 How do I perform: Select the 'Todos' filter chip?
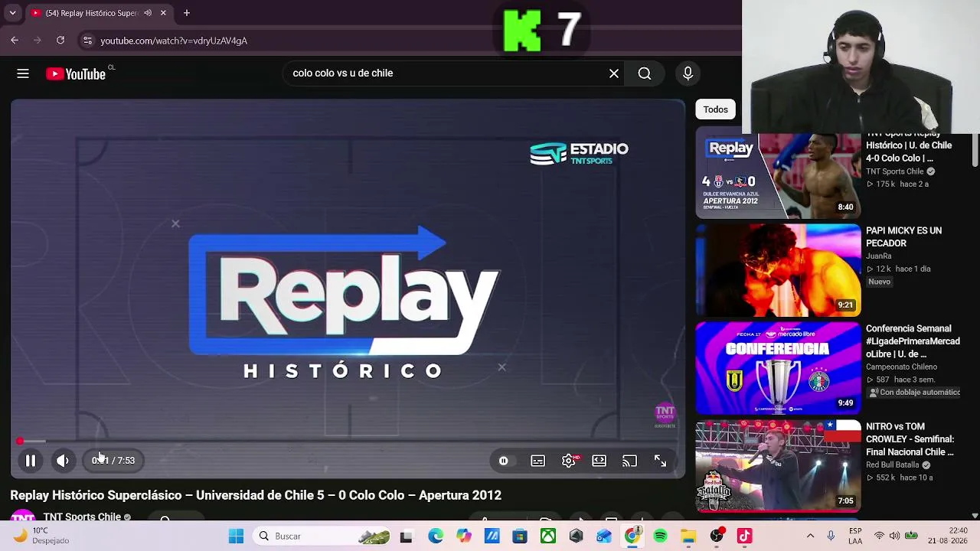(716, 109)
